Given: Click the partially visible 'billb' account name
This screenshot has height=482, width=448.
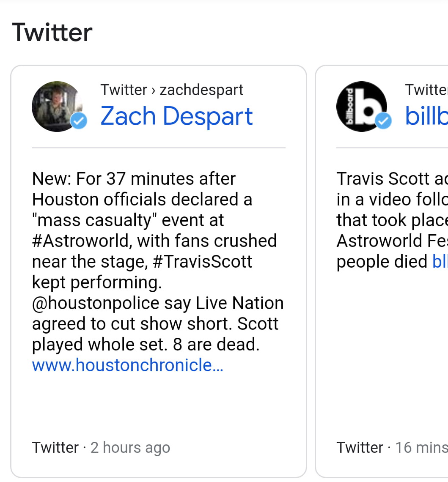Looking at the screenshot, I should pos(426,116).
